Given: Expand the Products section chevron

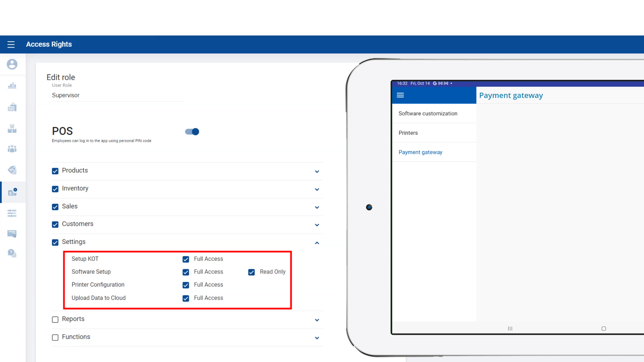Looking at the screenshot, I should [x=317, y=172].
